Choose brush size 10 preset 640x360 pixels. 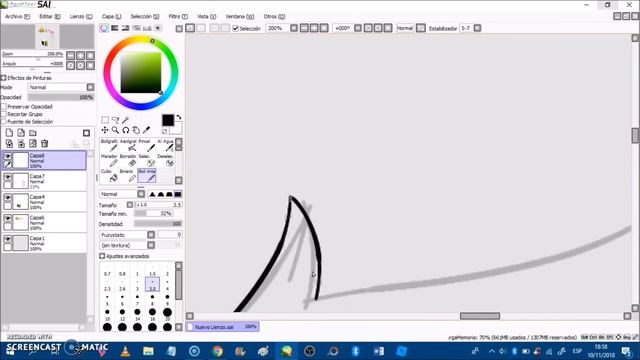click(x=107, y=315)
